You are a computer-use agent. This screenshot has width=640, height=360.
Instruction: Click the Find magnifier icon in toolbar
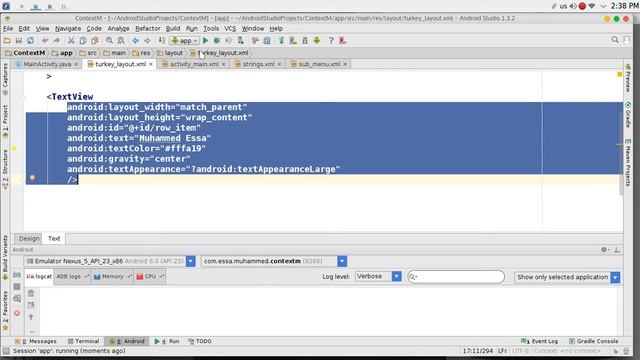pyautogui.click(x=109, y=40)
